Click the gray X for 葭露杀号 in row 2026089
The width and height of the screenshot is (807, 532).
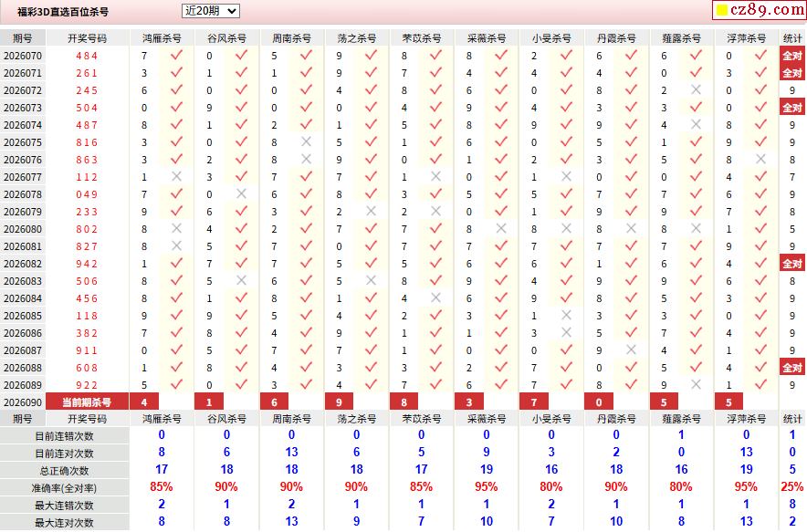(x=696, y=385)
